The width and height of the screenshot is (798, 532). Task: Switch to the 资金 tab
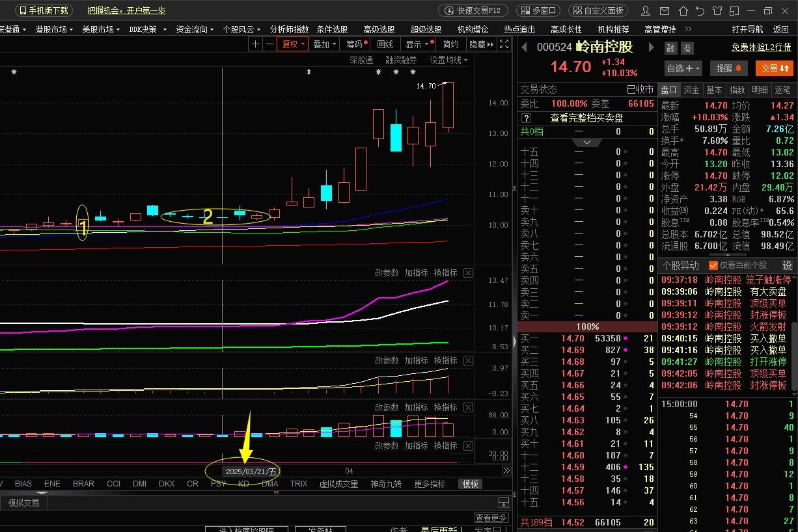click(691, 90)
